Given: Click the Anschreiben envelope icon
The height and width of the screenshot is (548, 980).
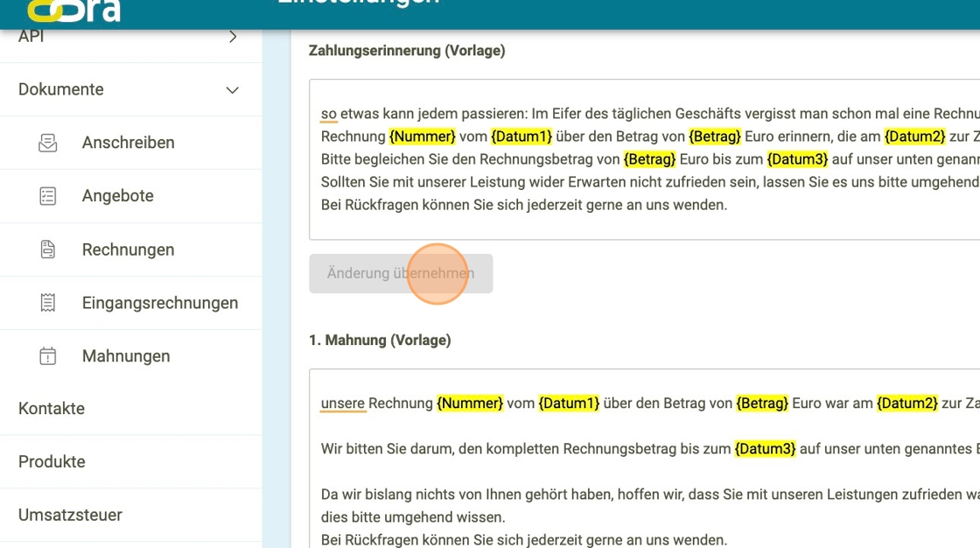Looking at the screenshot, I should (47, 143).
